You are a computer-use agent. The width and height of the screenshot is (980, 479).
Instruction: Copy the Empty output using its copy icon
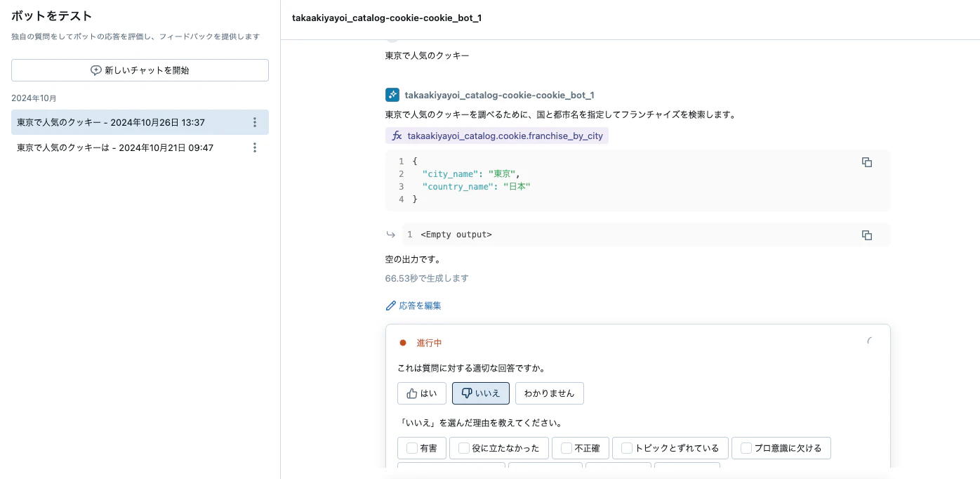[x=867, y=235]
